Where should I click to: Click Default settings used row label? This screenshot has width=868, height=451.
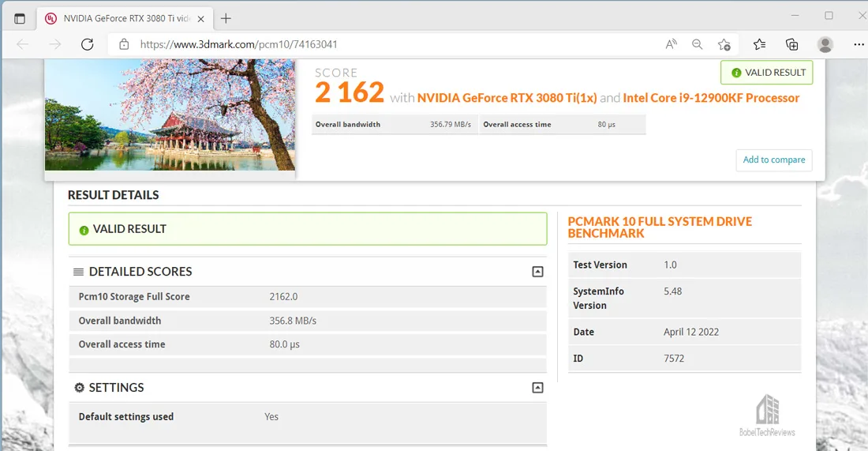click(x=125, y=417)
